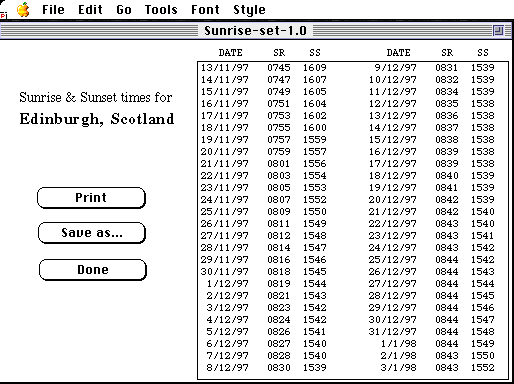Click sunset time 1600

point(315,128)
